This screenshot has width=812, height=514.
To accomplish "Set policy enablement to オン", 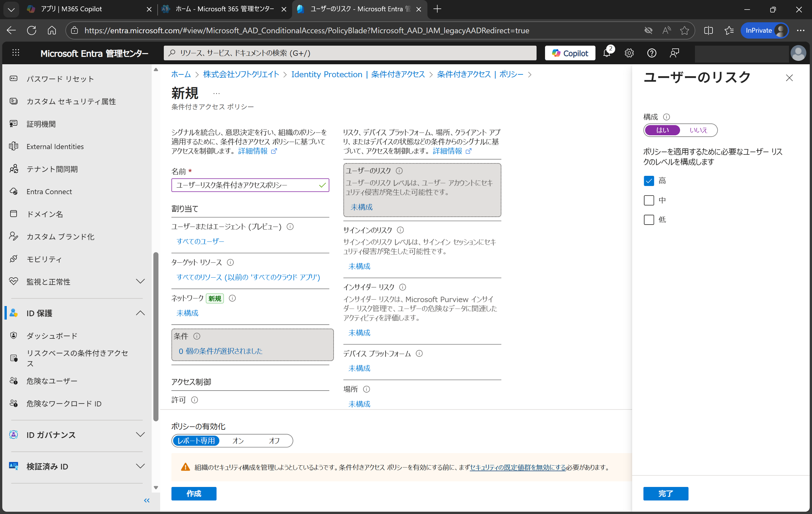I will click(x=238, y=441).
